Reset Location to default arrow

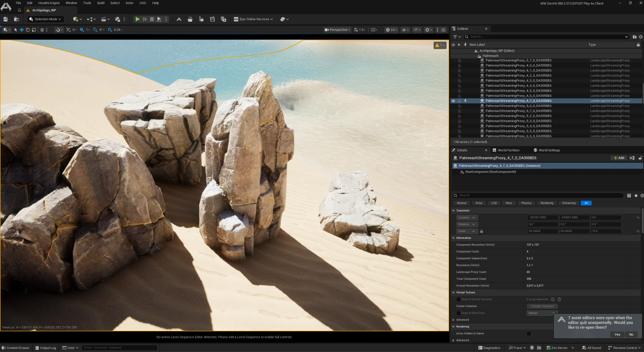[638, 217]
